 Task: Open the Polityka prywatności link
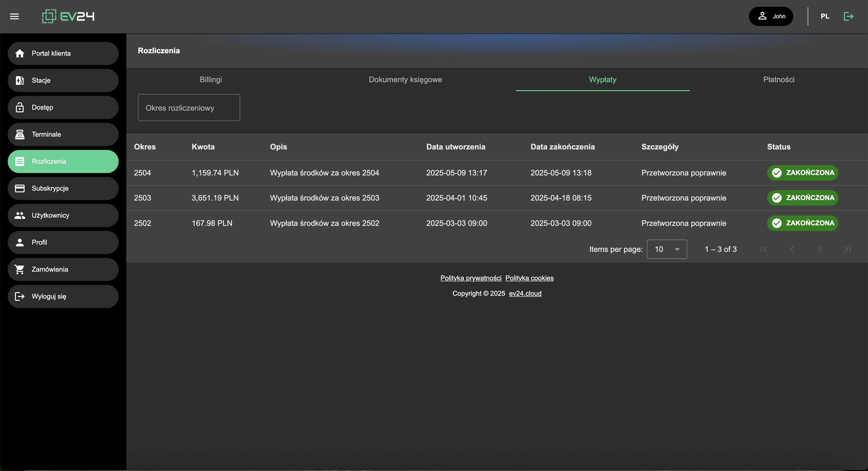click(470, 278)
